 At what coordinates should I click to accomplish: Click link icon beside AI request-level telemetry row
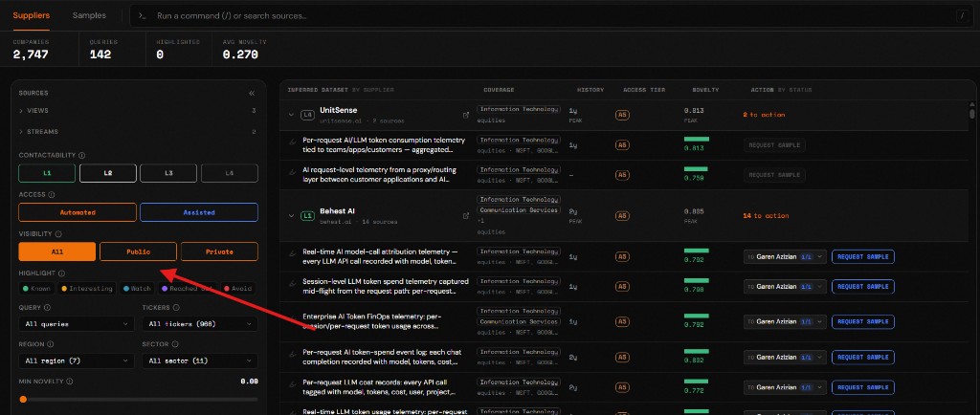coord(292,171)
